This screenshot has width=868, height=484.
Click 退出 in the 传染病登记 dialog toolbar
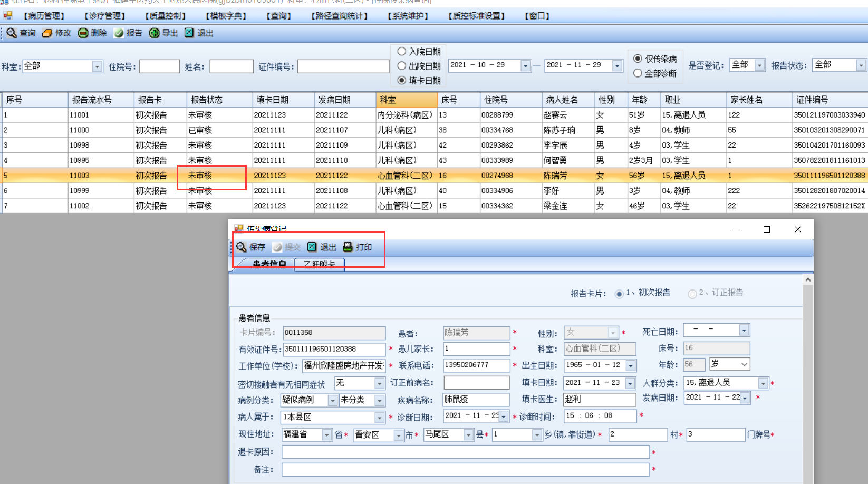point(322,247)
